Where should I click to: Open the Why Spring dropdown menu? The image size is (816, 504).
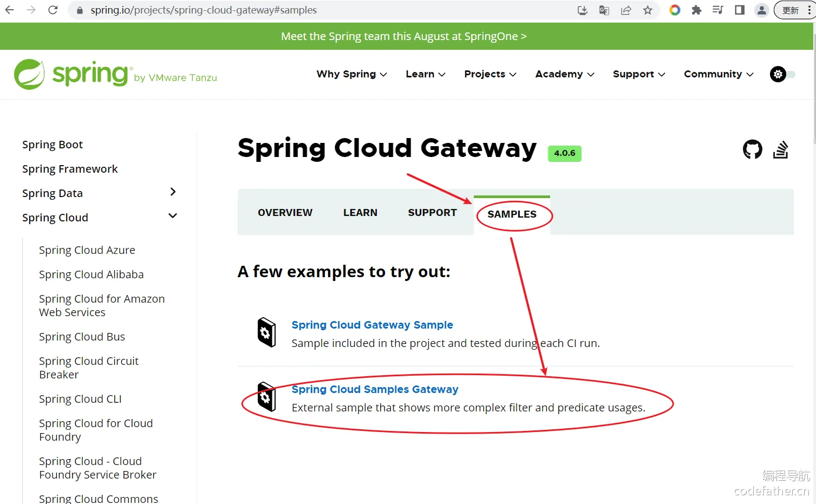[x=352, y=74]
